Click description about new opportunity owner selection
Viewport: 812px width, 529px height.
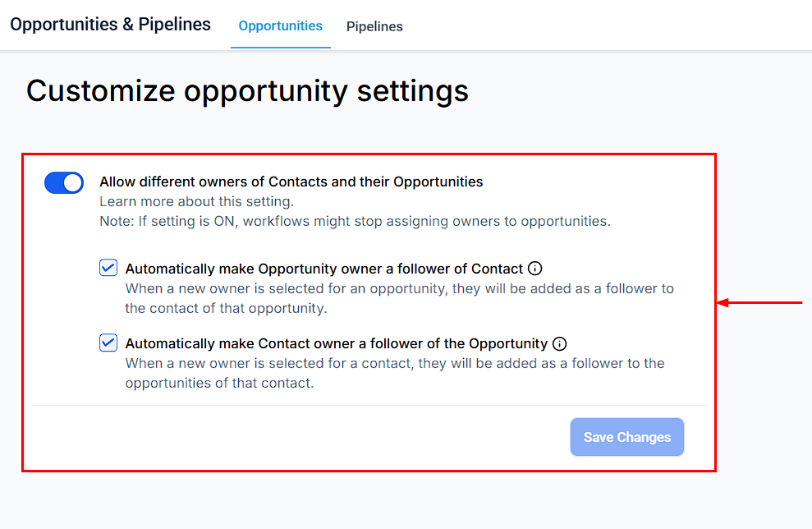coord(399,298)
